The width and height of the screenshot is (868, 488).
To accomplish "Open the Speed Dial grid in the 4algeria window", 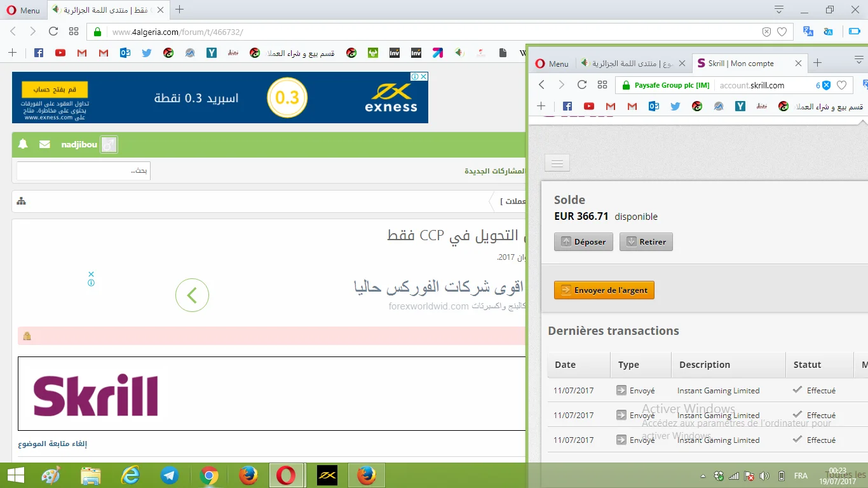I will click(x=74, y=31).
